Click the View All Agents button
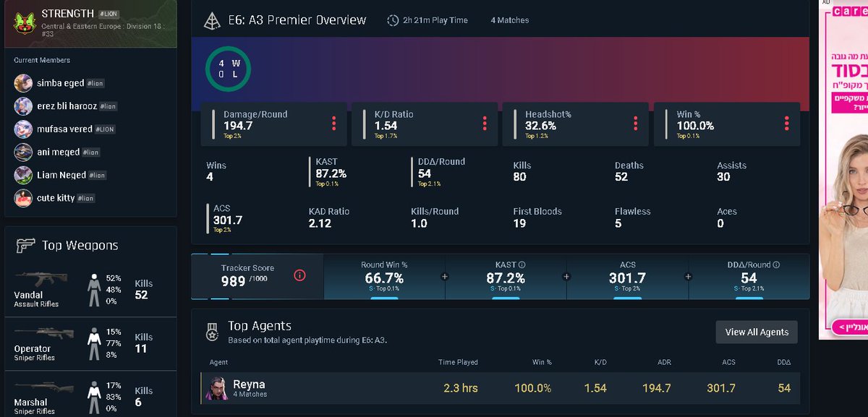 click(757, 332)
